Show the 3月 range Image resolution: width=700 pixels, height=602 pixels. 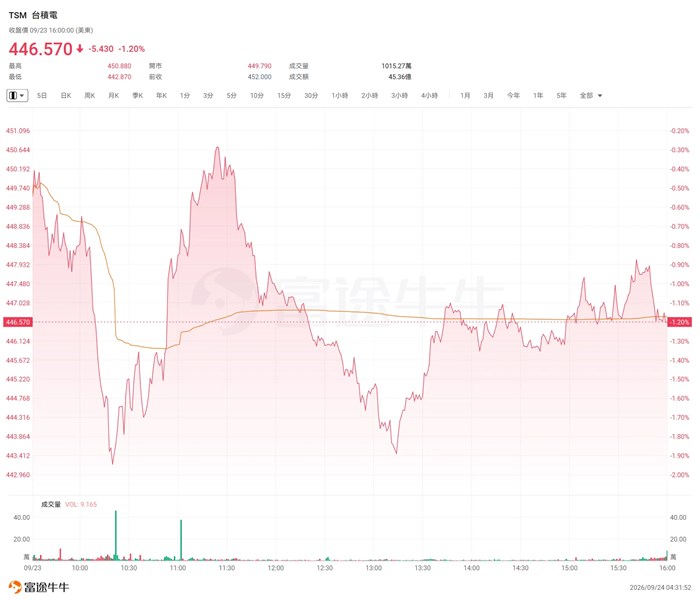pyautogui.click(x=488, y=96)
